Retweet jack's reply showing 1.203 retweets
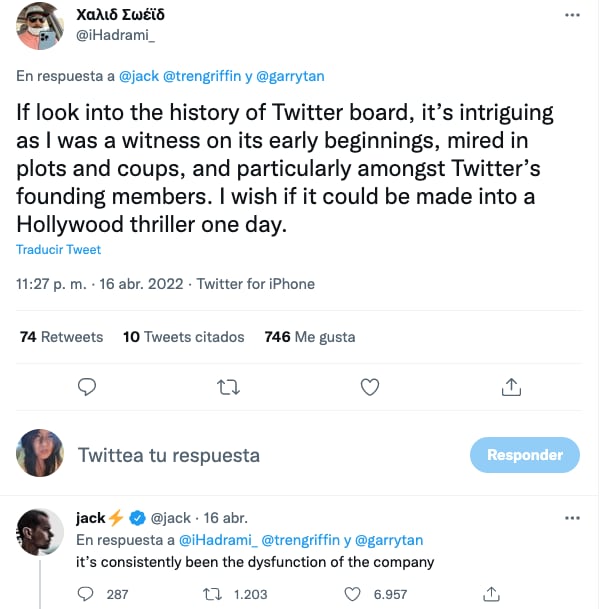The height and width of the screenshot is (609, 603). coord(212,594)
